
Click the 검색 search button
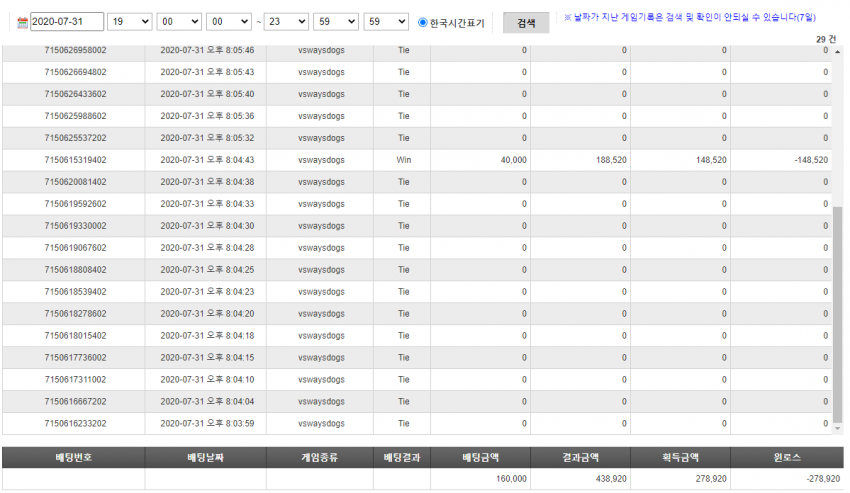coord(526,23)
